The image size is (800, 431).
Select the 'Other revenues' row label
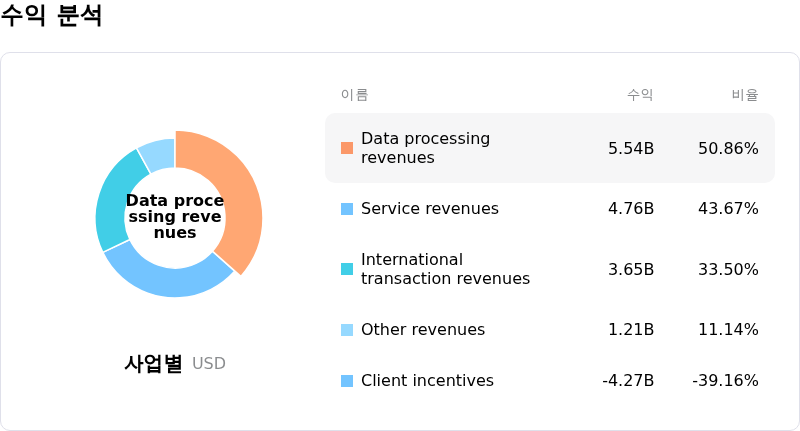[x=423, y=329]
